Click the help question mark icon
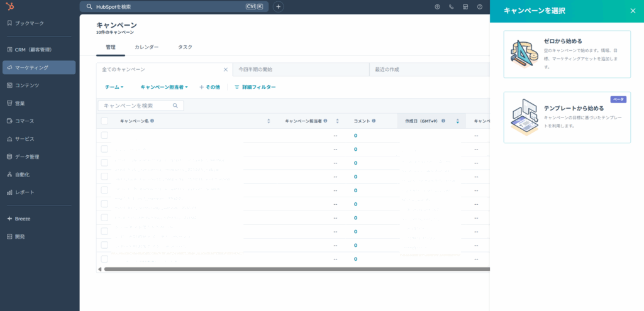Viewport: 644px width, 311px height. coord(437,7)
